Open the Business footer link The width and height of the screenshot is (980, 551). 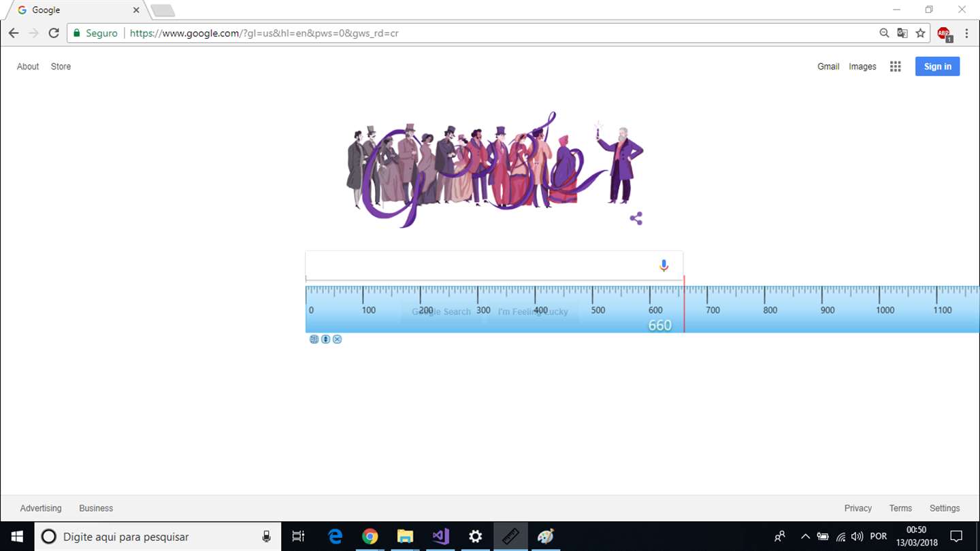point(96,508)
